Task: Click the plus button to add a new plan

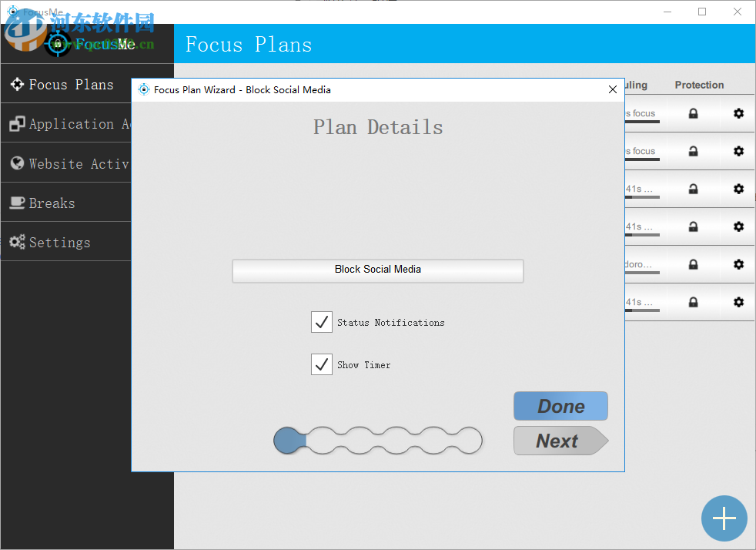Action: pos(724,518)
